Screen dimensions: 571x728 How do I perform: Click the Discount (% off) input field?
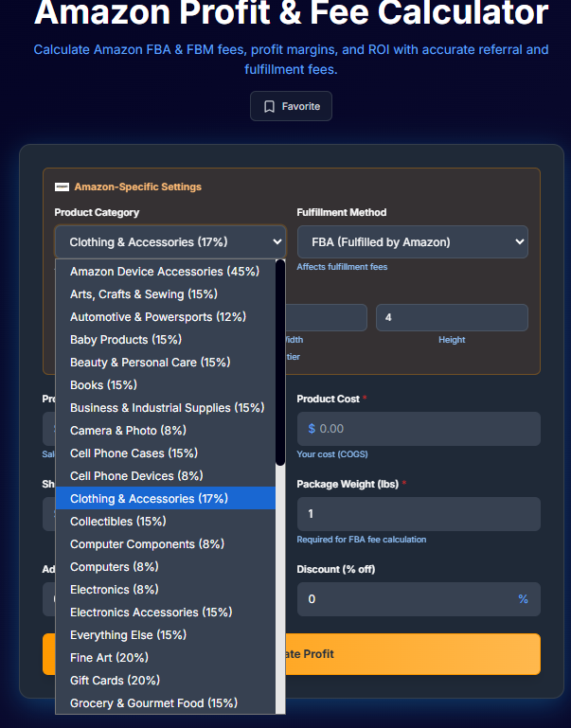click(x=419, y=599)
